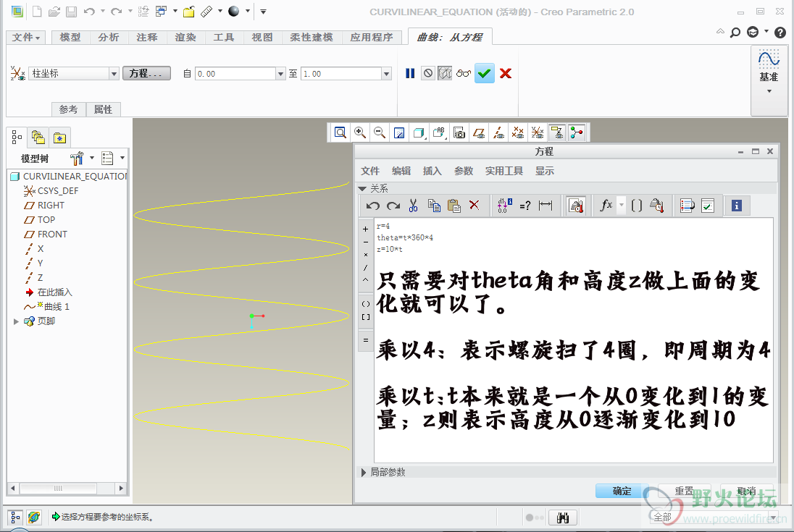This screenshot has height=532, width=794.
Task: Open the fx function list dropdown arrow
Action: [x=621, y=206]
